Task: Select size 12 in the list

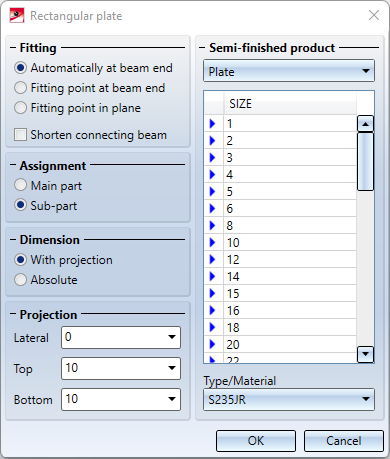Action: pyautogui.click(x=290, y=259)
